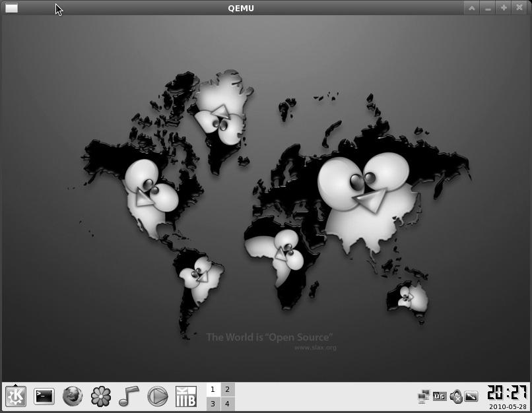Close the QEMU window
532x413 pixels.
pos(519,8)
